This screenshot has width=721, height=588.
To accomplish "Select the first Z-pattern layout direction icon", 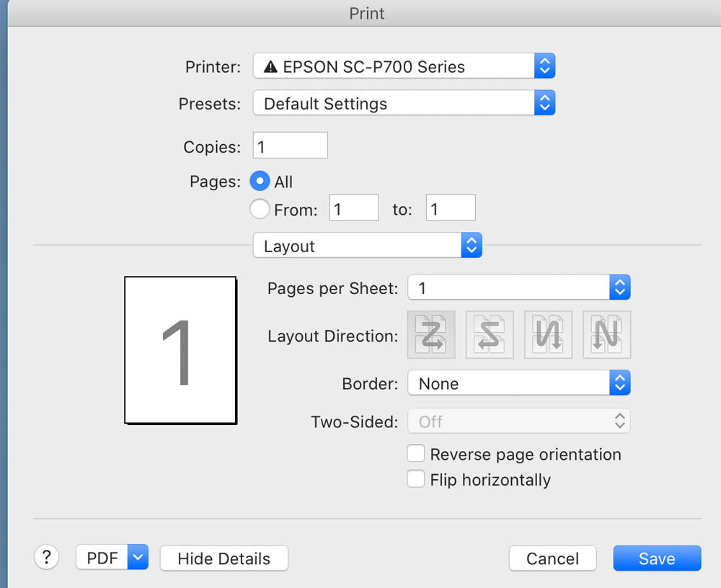I will [431, 335].
